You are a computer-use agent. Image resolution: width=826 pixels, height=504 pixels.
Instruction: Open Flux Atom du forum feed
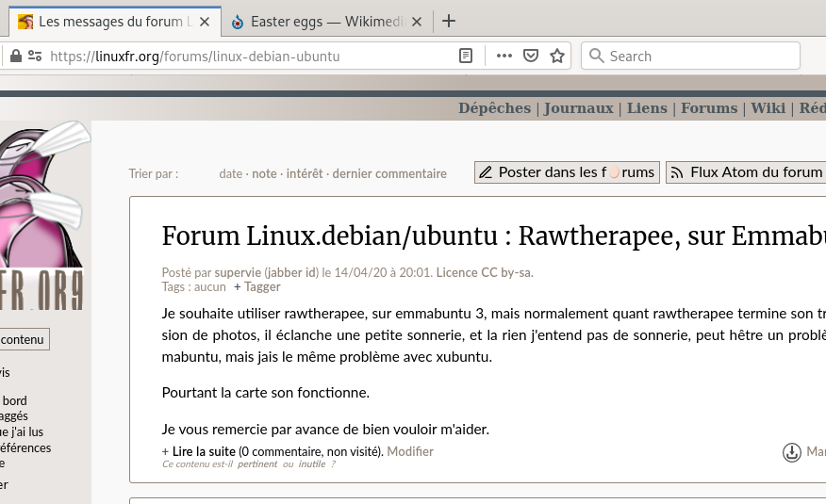pos(746,172)
